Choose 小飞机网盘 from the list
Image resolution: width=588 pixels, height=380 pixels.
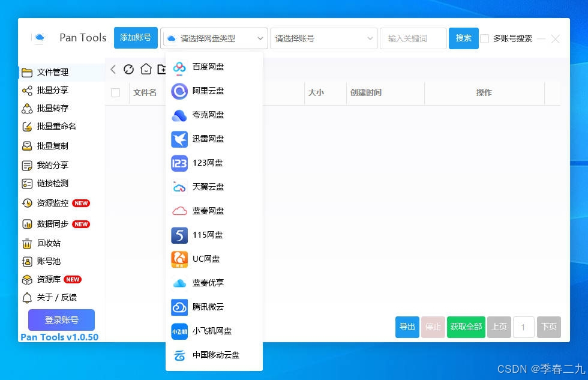[214, 331]
